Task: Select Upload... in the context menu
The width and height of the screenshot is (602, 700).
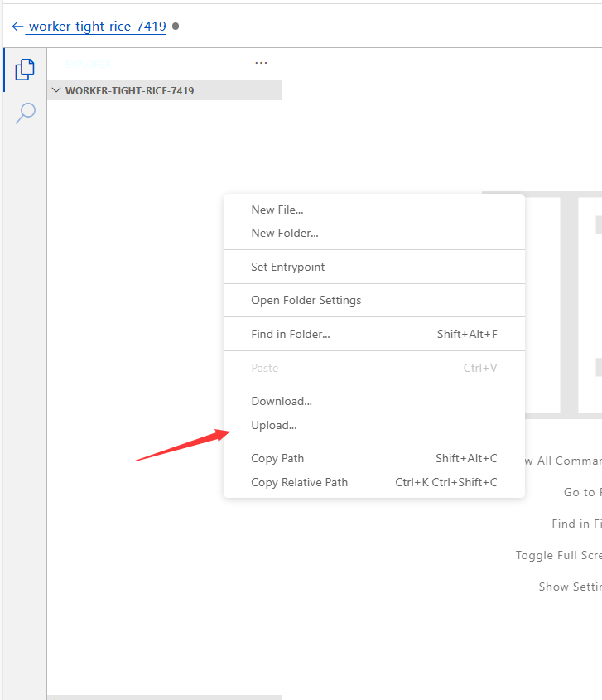Action: pos(274,426)
